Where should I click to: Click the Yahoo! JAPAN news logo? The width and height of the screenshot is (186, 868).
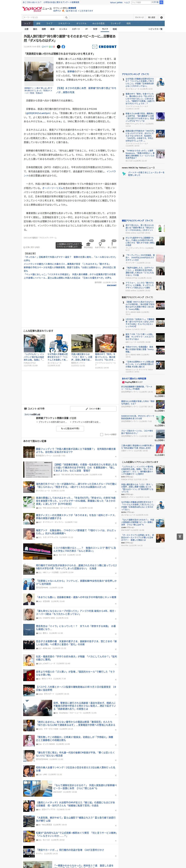click(37, 9)
